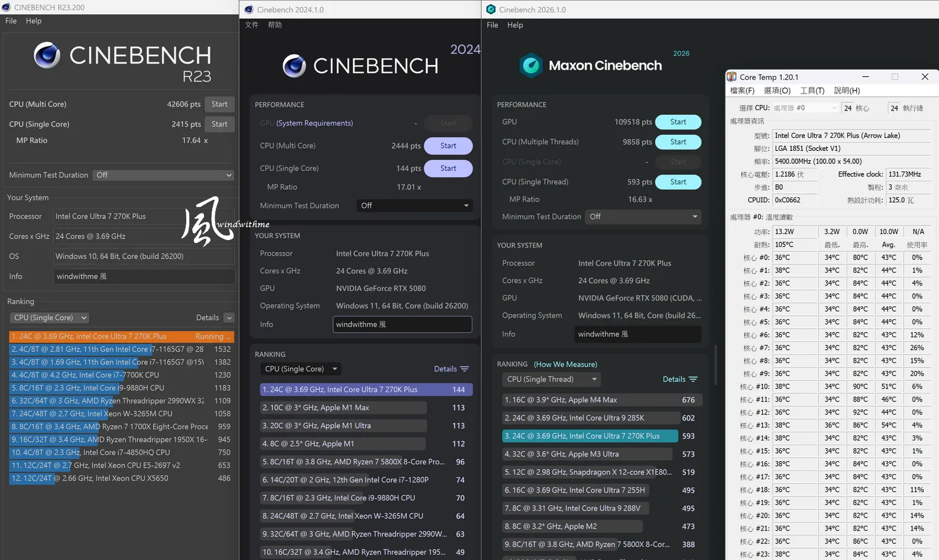Start CPU (Multi Core) test in Cinebench 2024
Screen dimensions: 939x560
coord(448,146)
